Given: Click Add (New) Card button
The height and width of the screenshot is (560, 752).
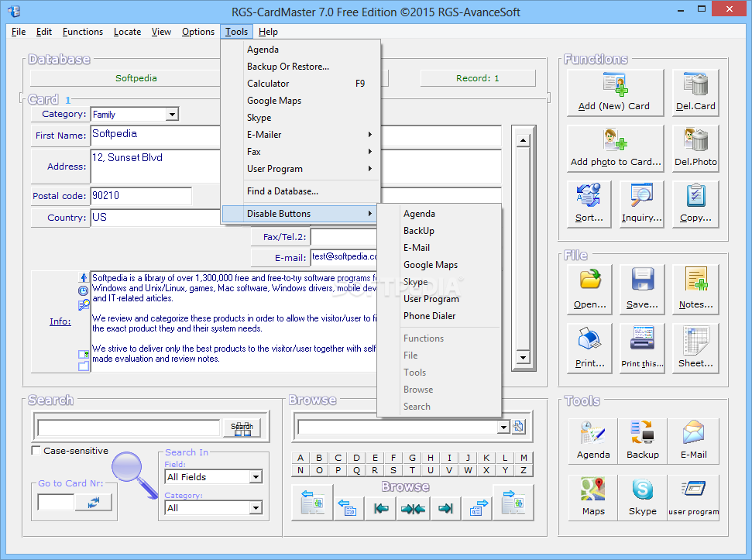Looking at the screenshot, I should coord(615,92).
